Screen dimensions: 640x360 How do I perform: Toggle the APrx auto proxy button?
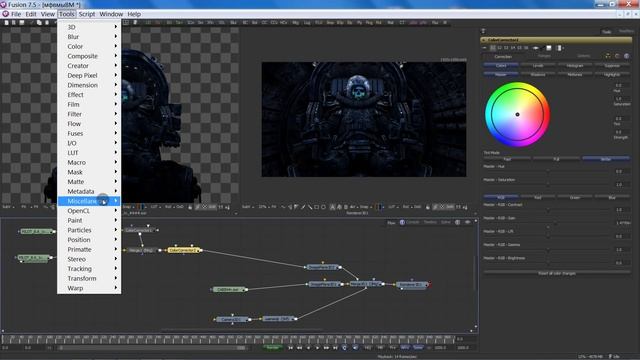pos(405,348)
